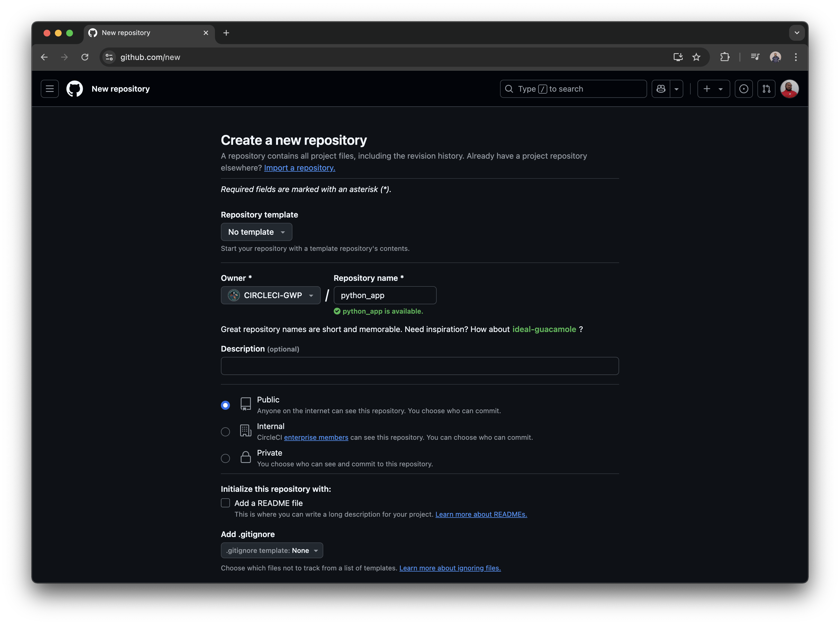This screenshot has width=840, height=625.
Task: Choose the Internal visibility option
Action: tap(225, 431)
